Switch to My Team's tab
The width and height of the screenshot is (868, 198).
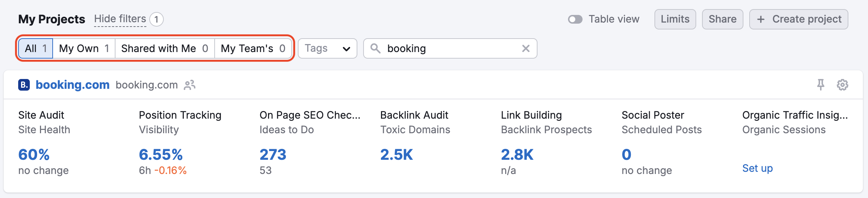(253, 48)
